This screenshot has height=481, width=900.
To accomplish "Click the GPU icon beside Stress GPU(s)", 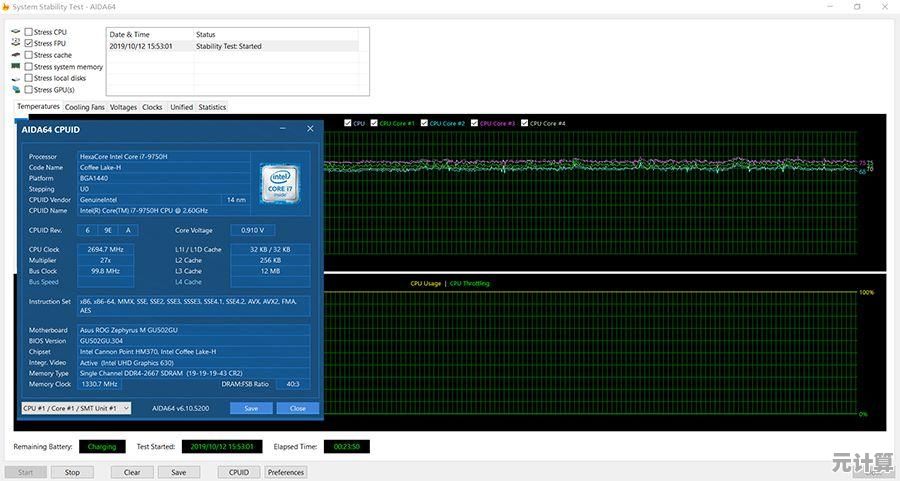I will (15, 90).
